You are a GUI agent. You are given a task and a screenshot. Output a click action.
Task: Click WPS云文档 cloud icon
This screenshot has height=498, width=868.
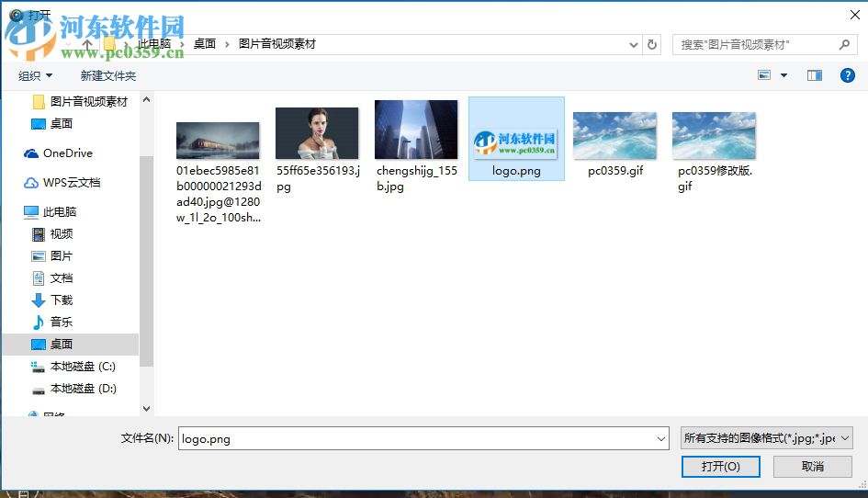pyautogui.click(x=31, y=183)
